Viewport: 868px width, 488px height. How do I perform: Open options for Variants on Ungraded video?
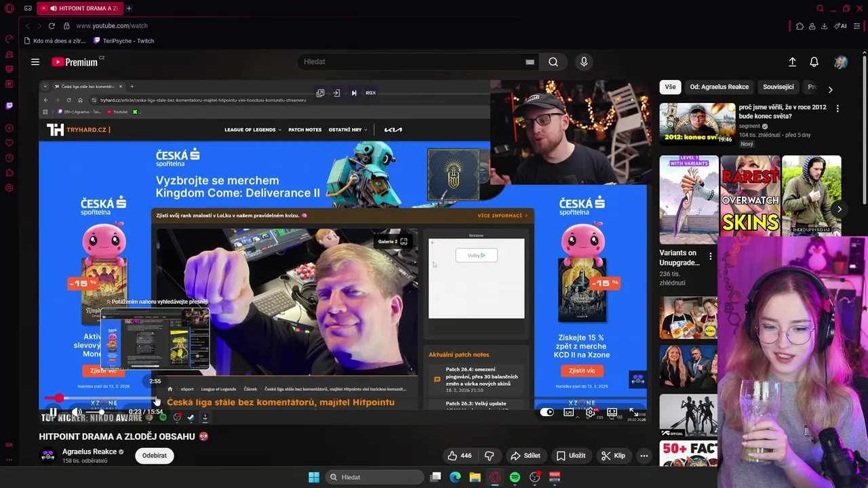coord(710,256)
